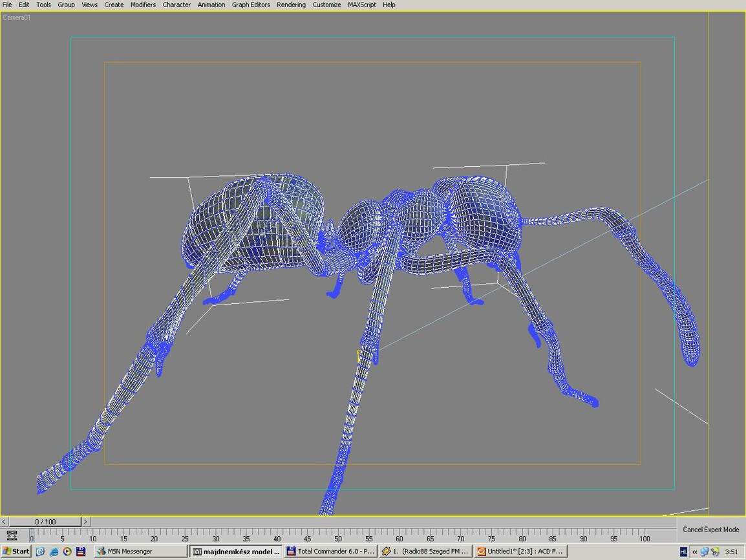Cancel Expert Mode
Screen dimensions: 746x560
click(x=710, y=530)
